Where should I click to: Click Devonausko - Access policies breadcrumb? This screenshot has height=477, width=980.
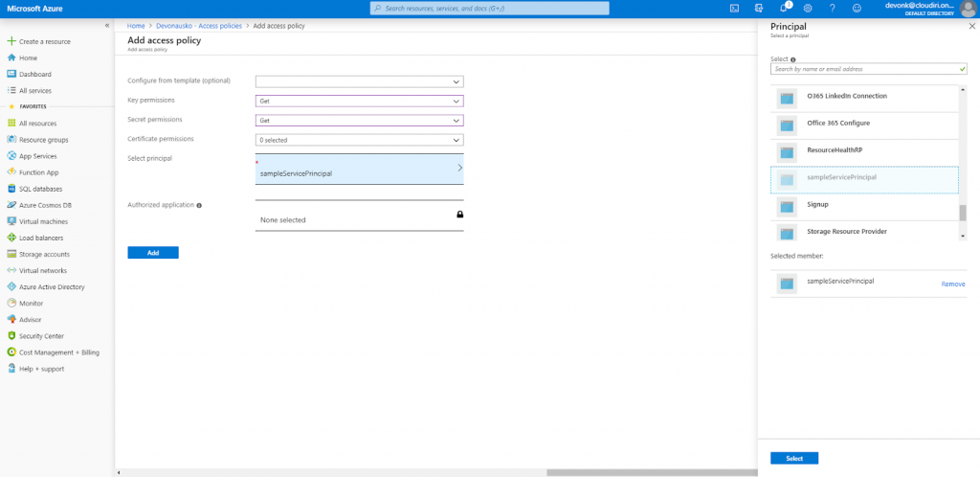pyautogui.click(x=200, y=26)
